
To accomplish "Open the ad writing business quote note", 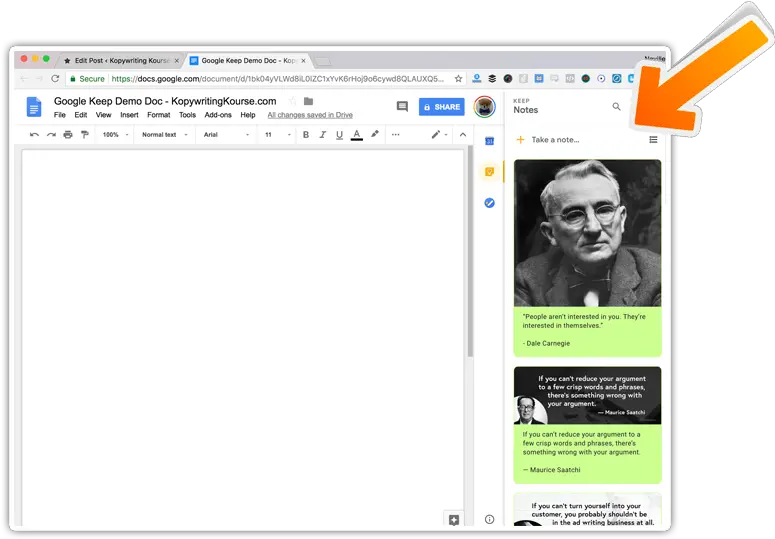I will point(587,509).
